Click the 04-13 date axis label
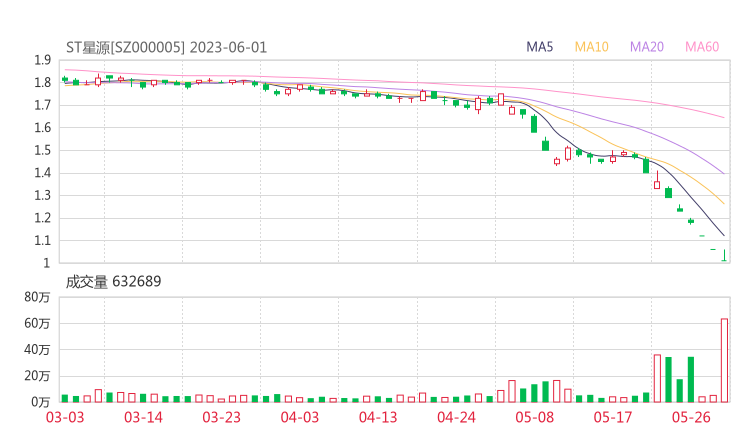The height and width of the screenshot is (440, 740). [x=378, y=417]
